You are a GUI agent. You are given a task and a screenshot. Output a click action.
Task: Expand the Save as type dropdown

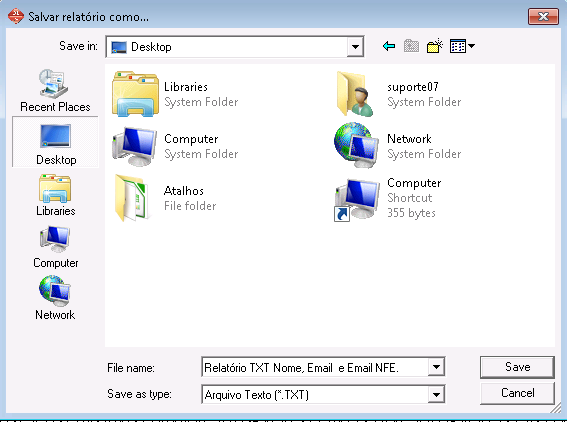pyautogui.click(x=436, y=394)
